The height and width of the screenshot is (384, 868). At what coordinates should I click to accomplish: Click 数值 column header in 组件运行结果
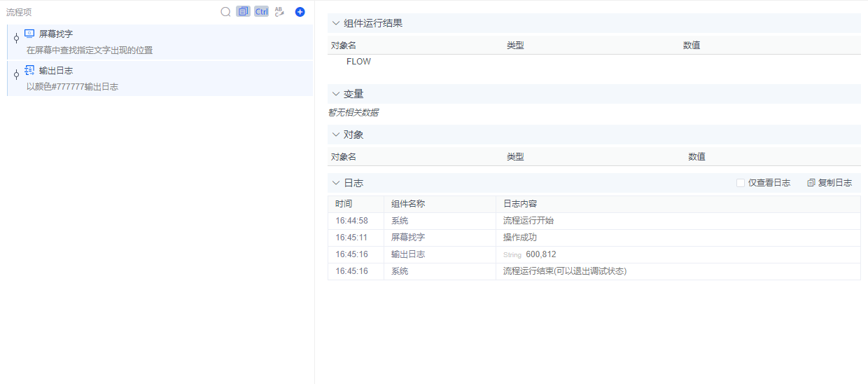point(692,45)
